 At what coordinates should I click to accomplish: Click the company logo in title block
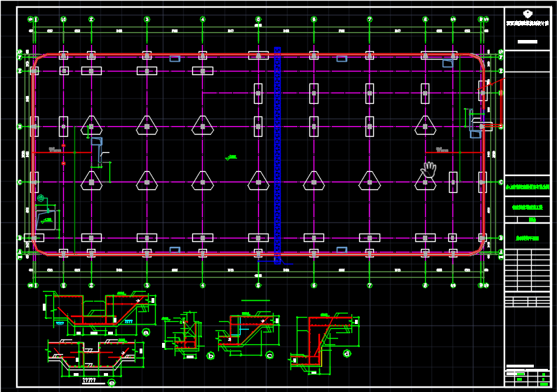coord(528,14)
